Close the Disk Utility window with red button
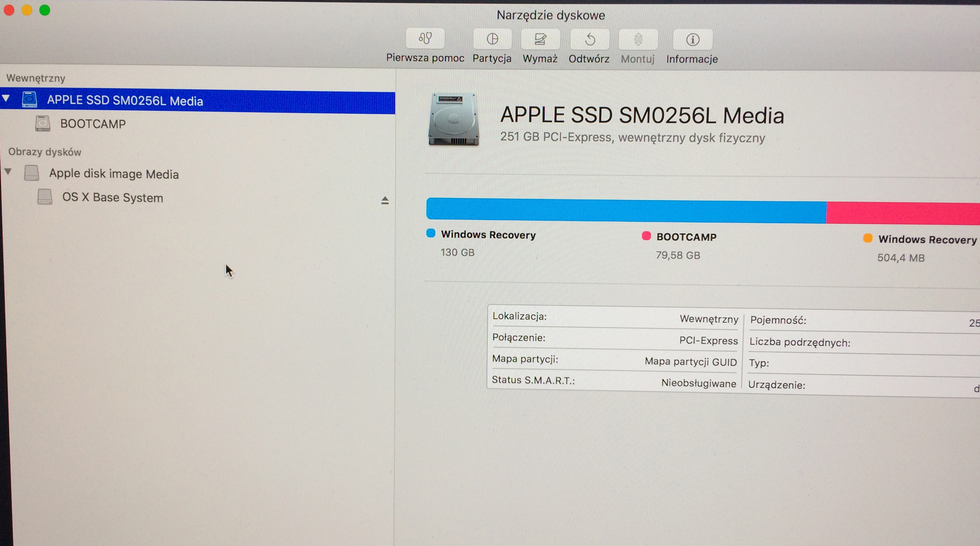Image resolution: width=980 pixels, height=546 pixels. 9,10
